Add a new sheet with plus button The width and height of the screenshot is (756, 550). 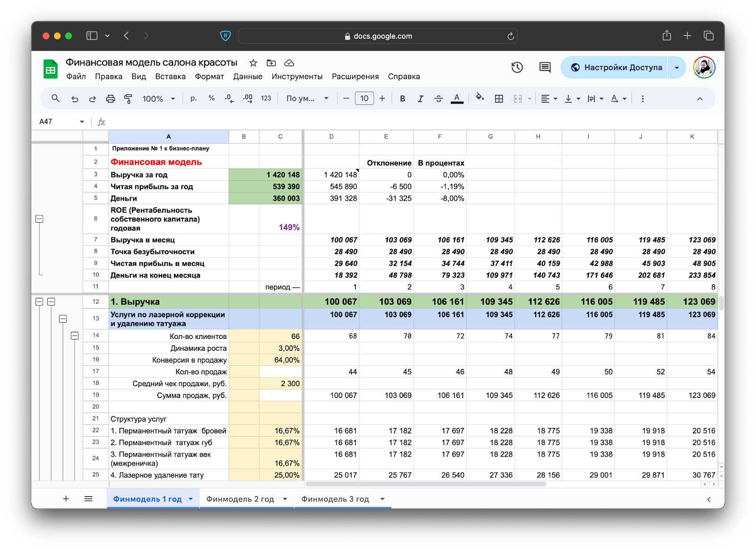click(66, 499)
